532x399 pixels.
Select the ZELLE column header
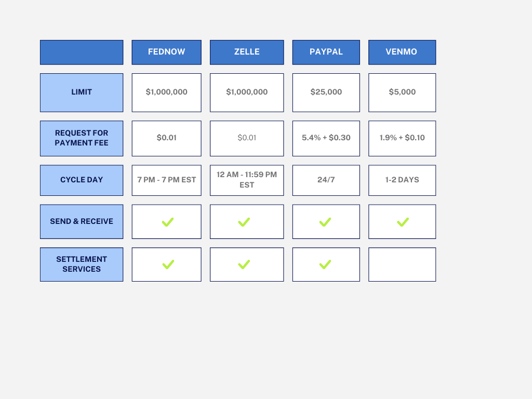(247, 52)
